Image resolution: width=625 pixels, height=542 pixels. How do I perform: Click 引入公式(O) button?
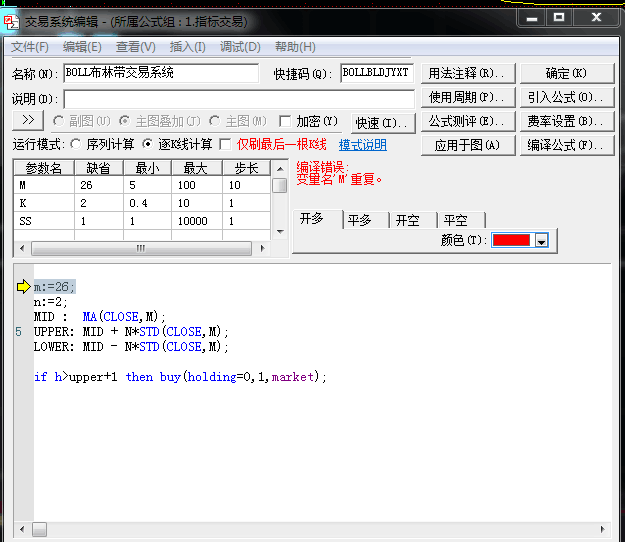[567, 97]
